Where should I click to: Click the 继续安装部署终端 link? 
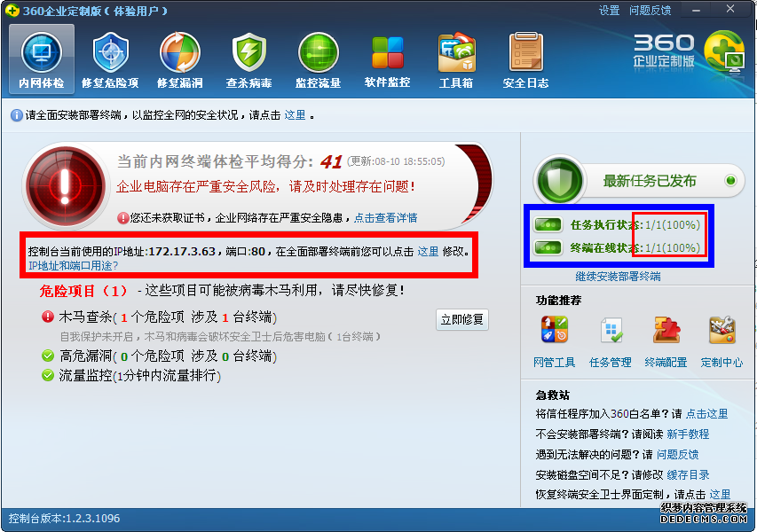(618, 277)
